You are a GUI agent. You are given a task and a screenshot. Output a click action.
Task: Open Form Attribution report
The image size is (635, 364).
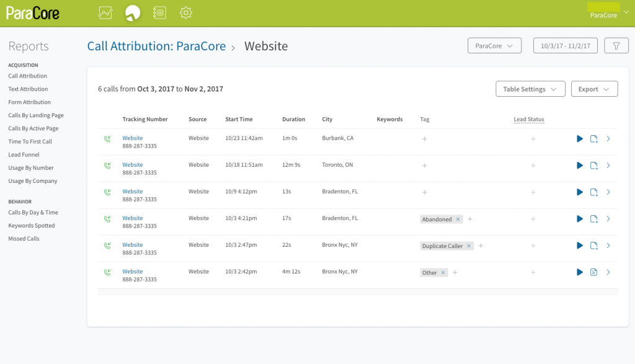coord(30,102)
